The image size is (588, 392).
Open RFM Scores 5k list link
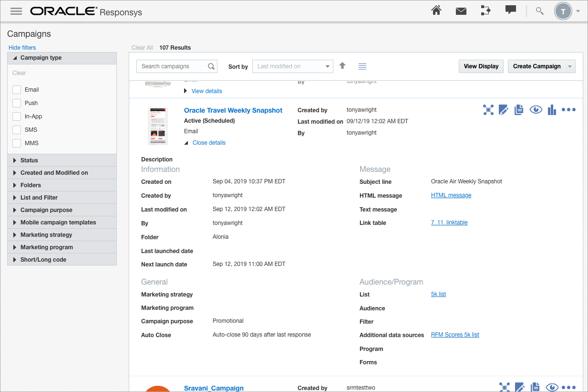pos(455,335)
